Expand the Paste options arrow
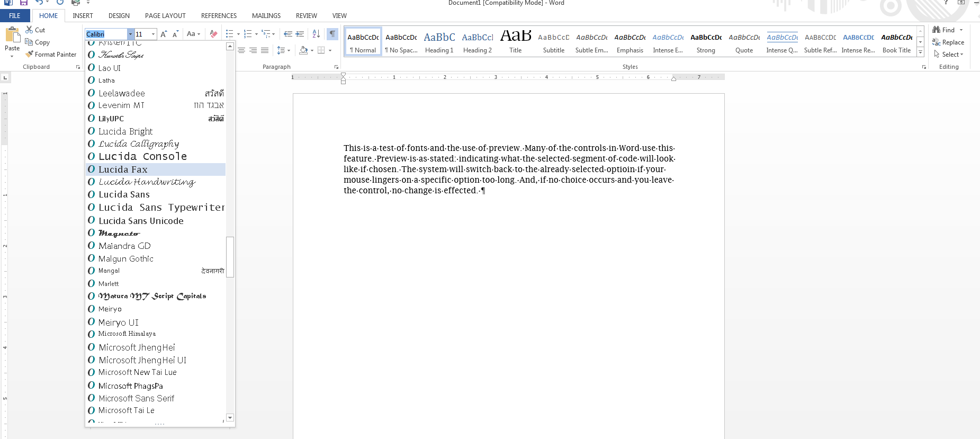 [x=12, y=56]
